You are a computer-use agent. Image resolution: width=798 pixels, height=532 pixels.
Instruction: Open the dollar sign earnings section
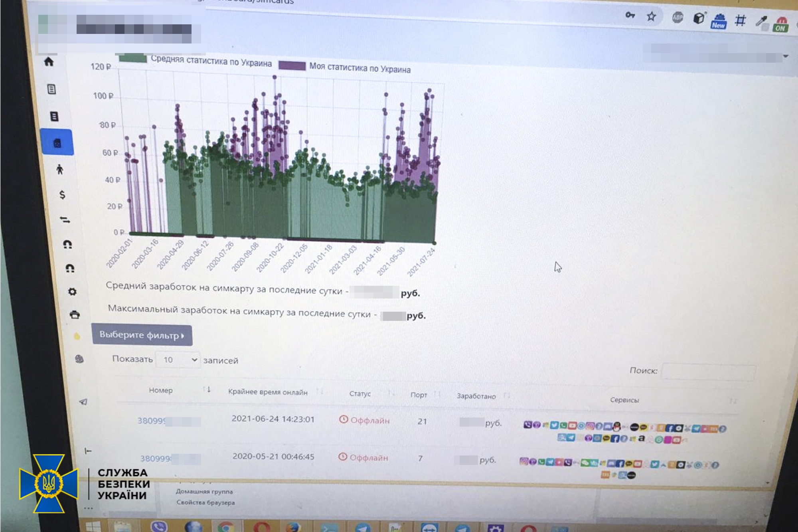pyautogui.click(x=62, y=195)
